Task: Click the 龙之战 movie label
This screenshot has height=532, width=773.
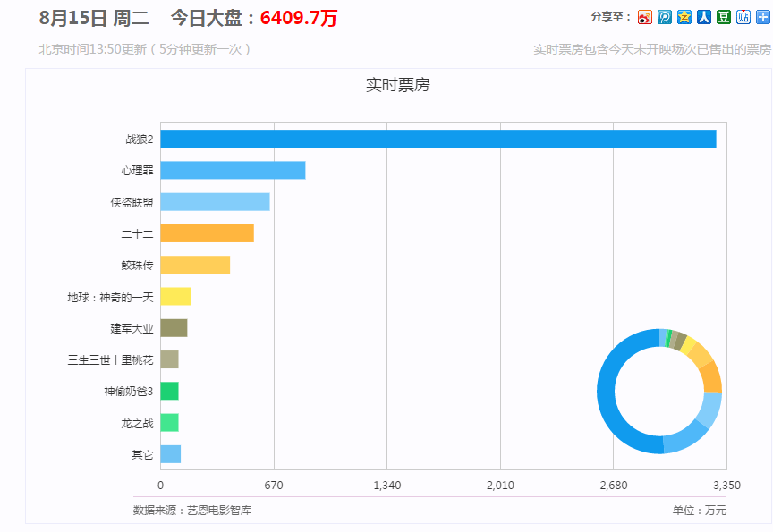Action: [x=137, y=423]
